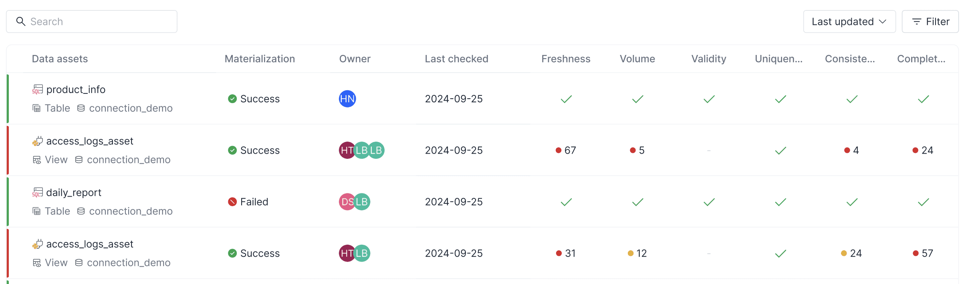This screenshot has height=284, width=980.
Task: Click the Materialization column header
Action: pos(260,59)
